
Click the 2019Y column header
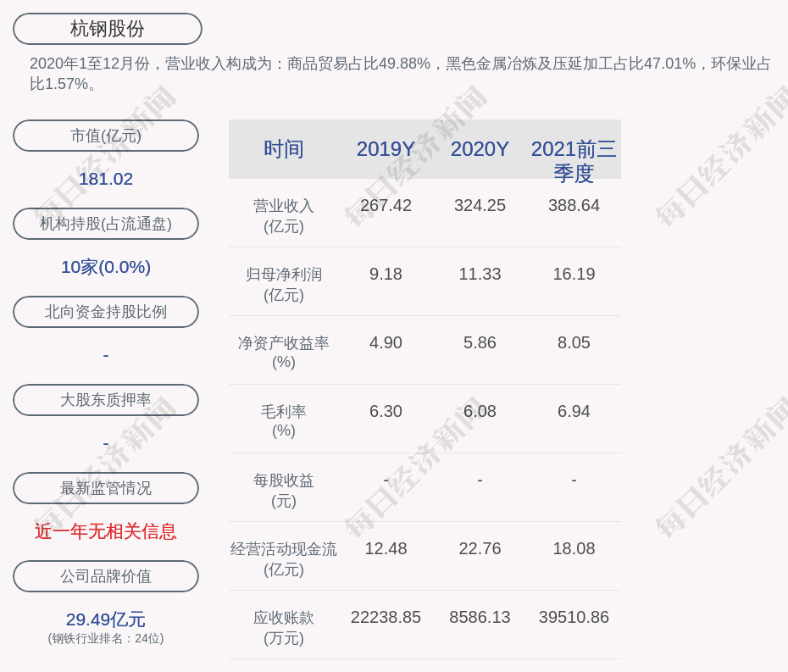[x=386, y=149]
